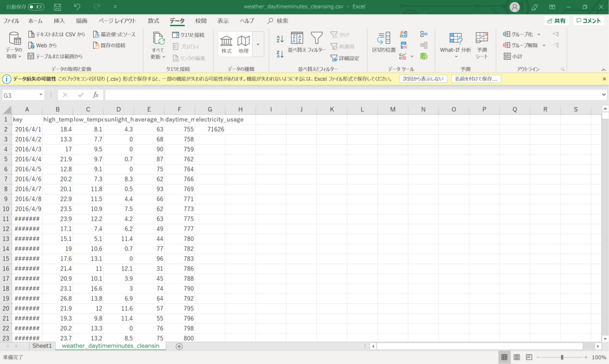The image size is (609, 364).
Task: Open the green Data Model icon
Action: [x=424, y=56]
